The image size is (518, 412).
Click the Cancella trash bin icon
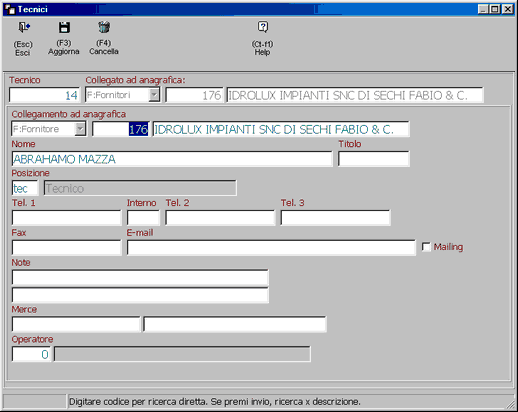point(104,27)
